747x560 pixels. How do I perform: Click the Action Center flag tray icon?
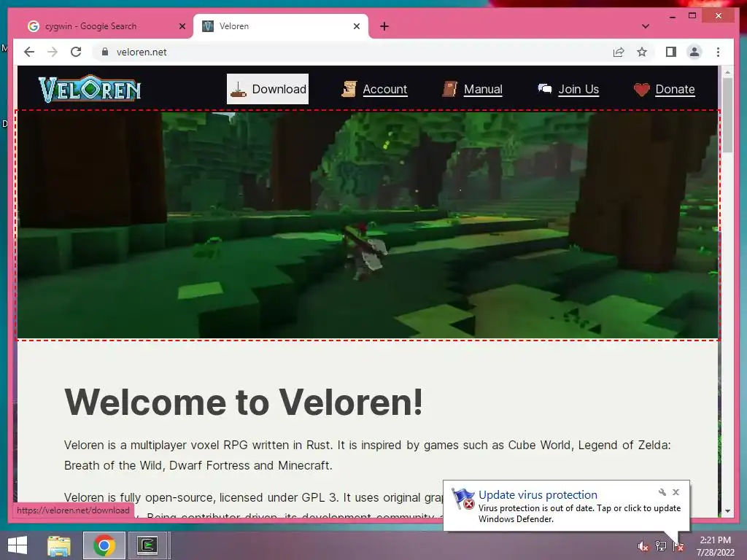tap(678, 547)
